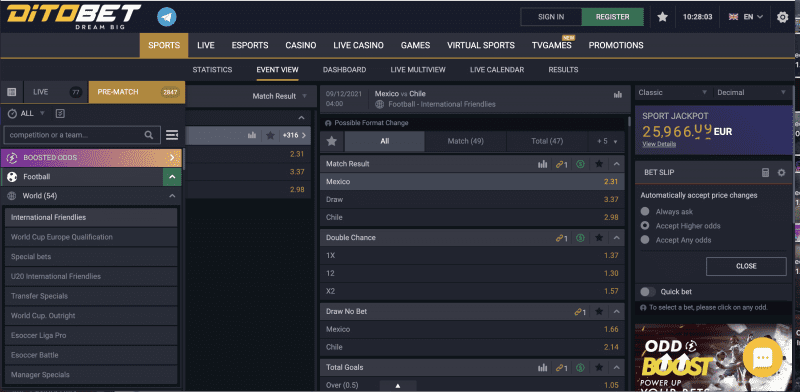
Task: Open the grid view icon beside LIVE
Action: click(x=12, y=92)
